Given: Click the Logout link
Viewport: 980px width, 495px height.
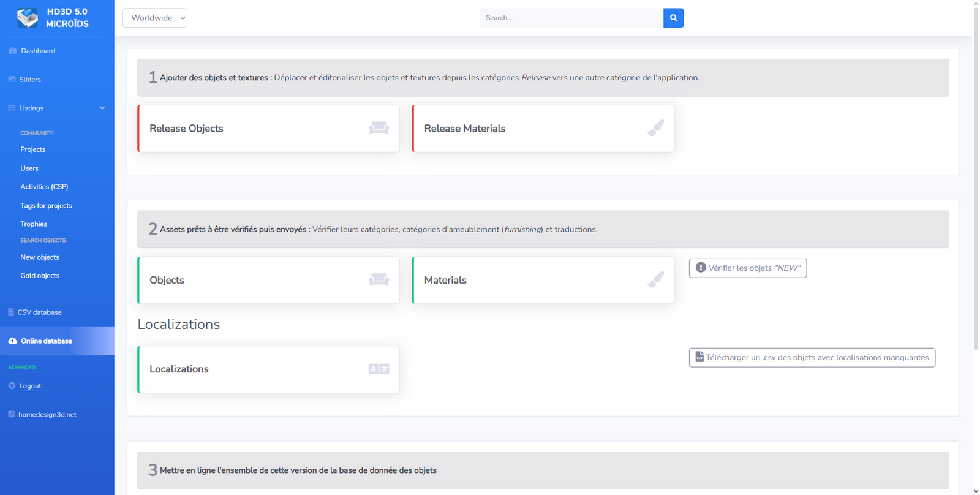Looking at the screenshot, I should click(x=30, y=386).
